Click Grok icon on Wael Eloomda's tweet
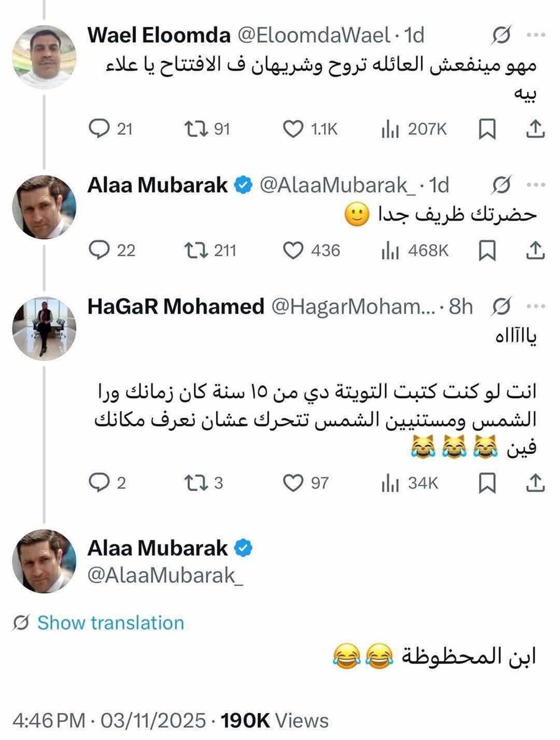 pyautogui.click(x=501, y=35)
